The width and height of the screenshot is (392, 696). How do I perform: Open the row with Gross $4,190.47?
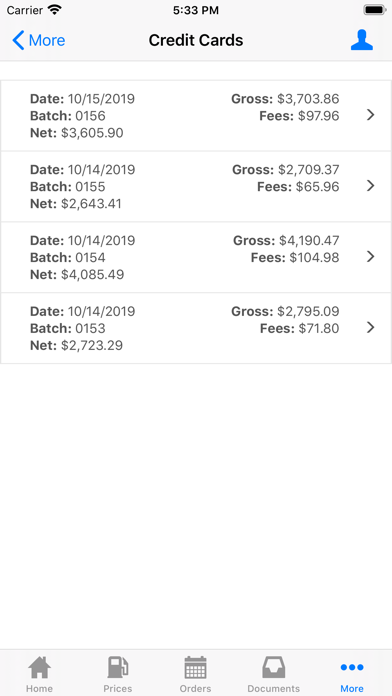196,257
